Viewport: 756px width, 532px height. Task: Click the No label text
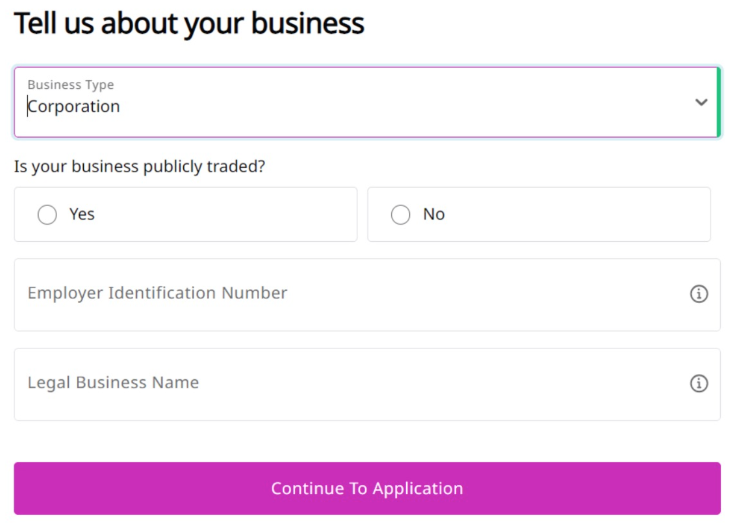point(433,214)
